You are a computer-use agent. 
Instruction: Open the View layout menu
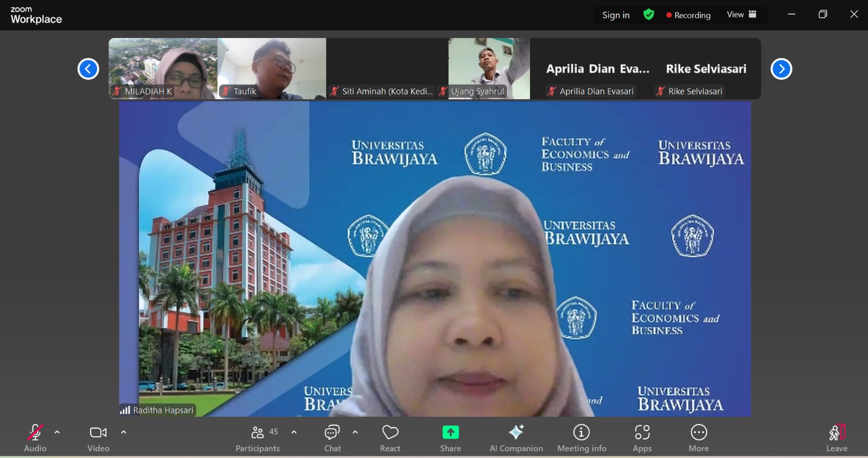point(741,15)
